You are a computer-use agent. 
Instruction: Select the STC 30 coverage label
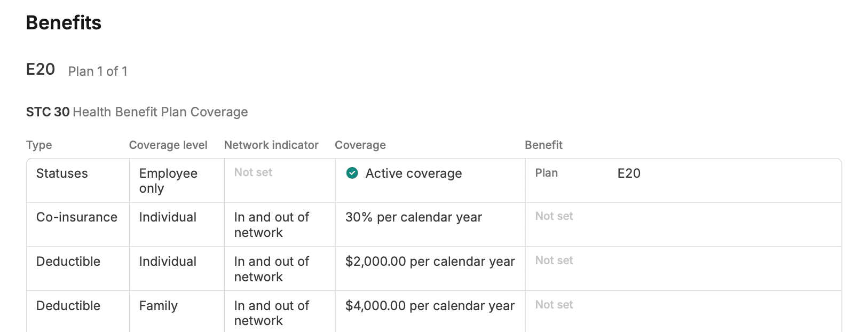click(x=48, y=112)
